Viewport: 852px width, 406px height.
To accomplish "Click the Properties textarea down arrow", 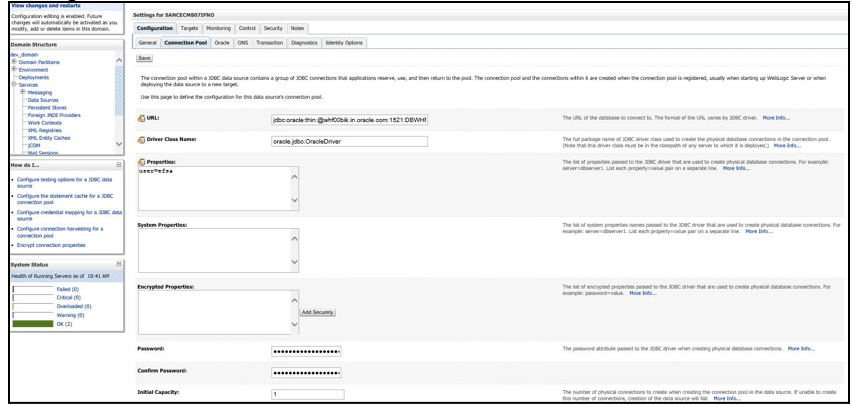I will coord(295,201).
